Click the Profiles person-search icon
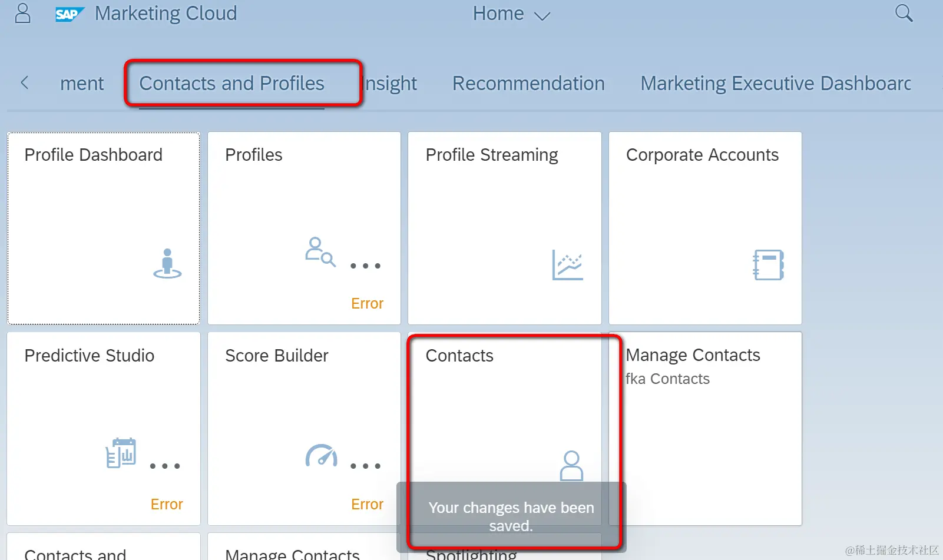Image resolution: width=943 pixels, height=560 pixels. (320, 252)
